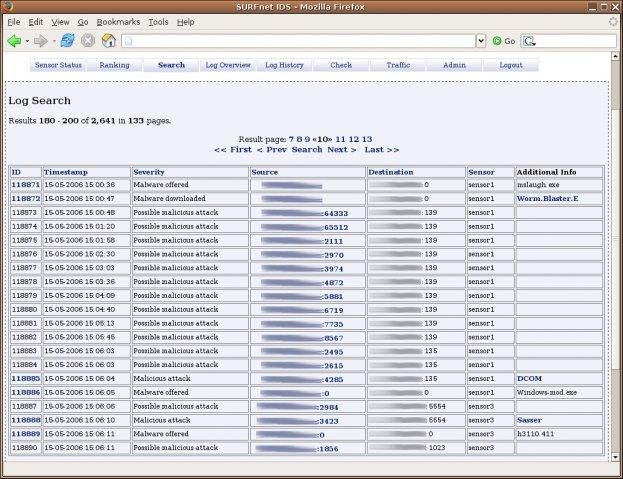Go to result page 11
The height and width of the screenshot is (479, 623).
point(340,139)
